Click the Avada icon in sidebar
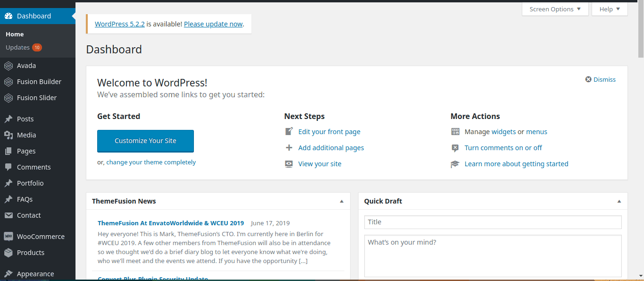644x281 pixels. 8,66
